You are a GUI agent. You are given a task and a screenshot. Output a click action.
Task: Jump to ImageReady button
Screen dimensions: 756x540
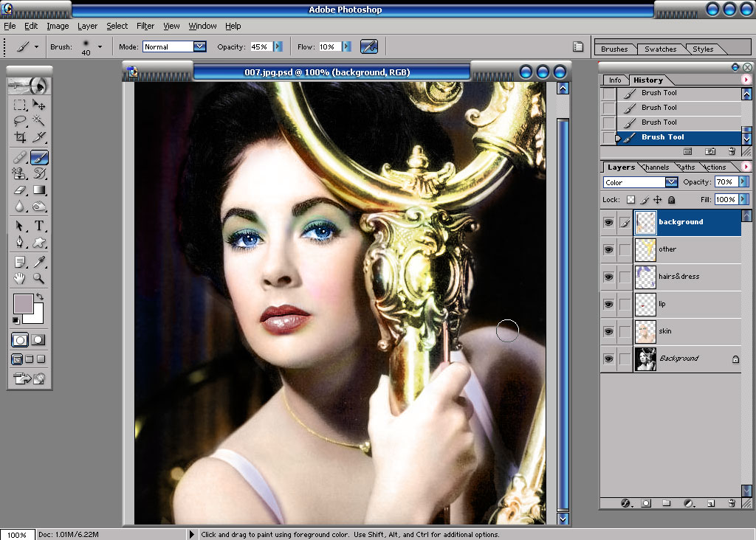pos(30,378)
